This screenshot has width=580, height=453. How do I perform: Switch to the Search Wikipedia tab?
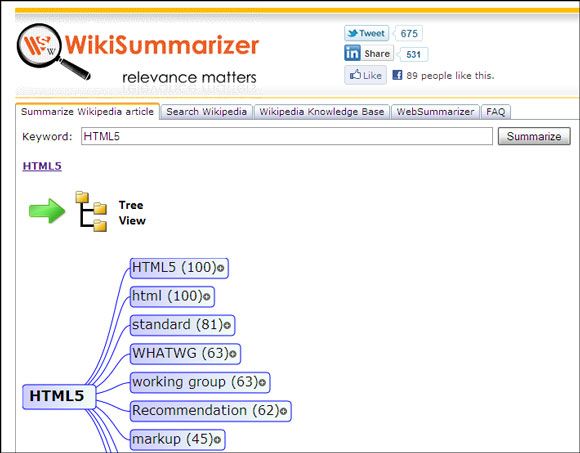tap(206, 112)
